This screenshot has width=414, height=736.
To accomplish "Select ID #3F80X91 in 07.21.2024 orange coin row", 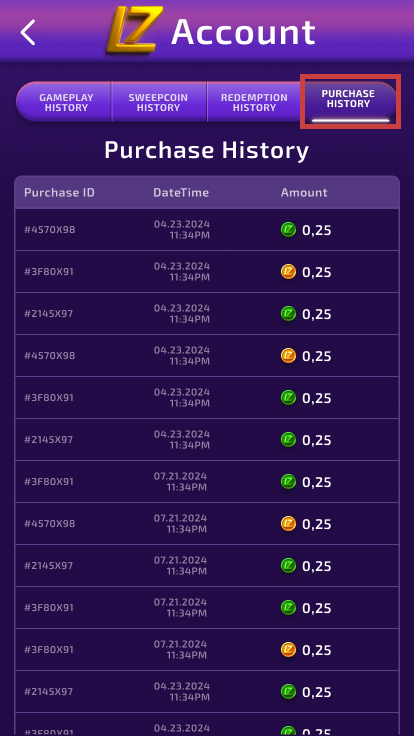I will click(49, 650).
